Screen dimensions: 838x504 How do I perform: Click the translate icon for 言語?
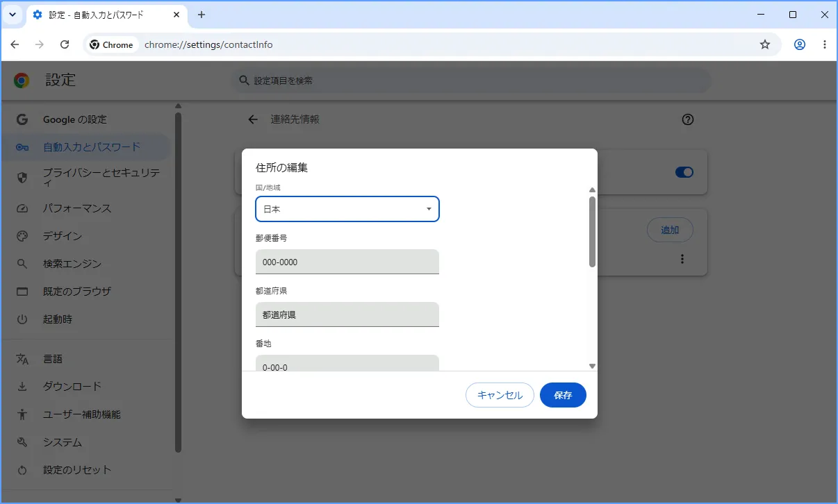pos(22,359)
